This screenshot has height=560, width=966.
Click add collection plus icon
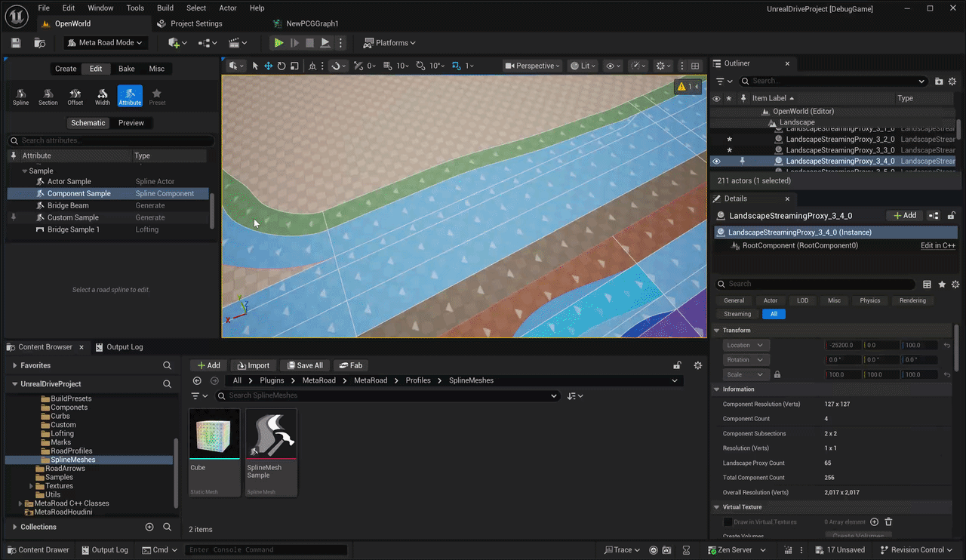point(149,527)
